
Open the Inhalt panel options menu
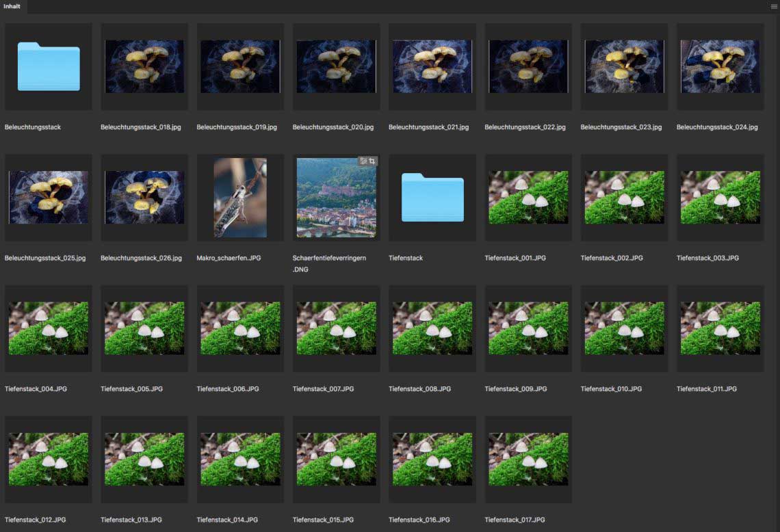coord(773,6)
